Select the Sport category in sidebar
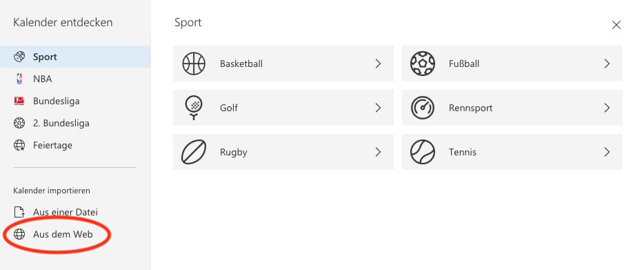 point(75,57)
